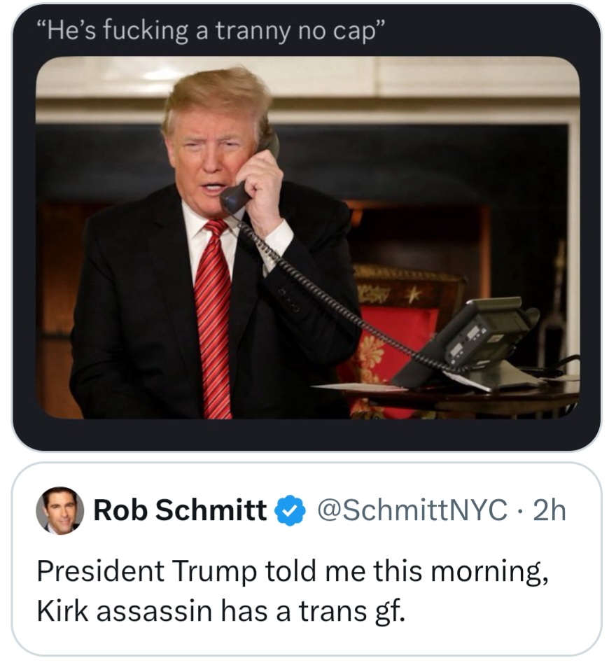
Task: Open the @SchmittNYC handle link
Action: [x=412, y=512]
